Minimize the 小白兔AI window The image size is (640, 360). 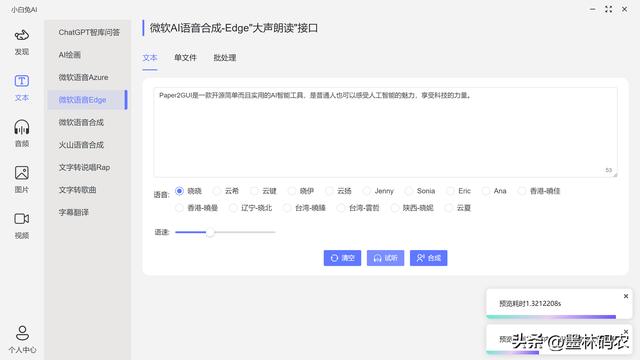point(592,9)
